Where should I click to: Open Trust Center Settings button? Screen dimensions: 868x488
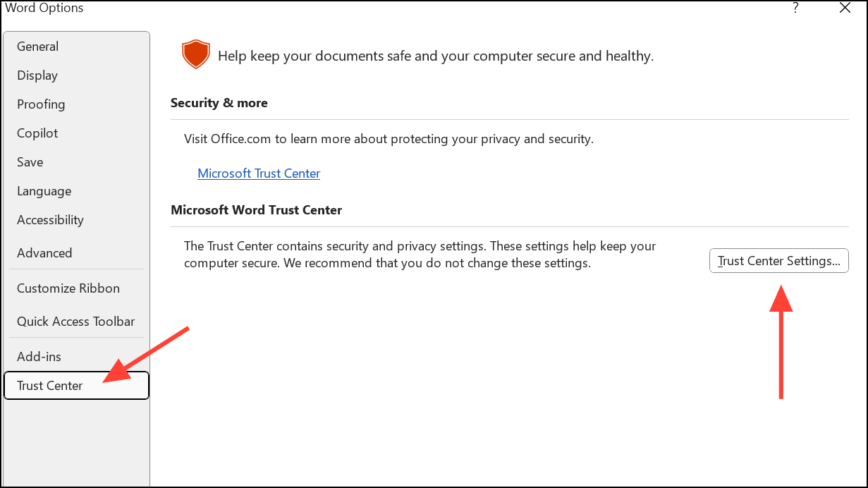778,261
